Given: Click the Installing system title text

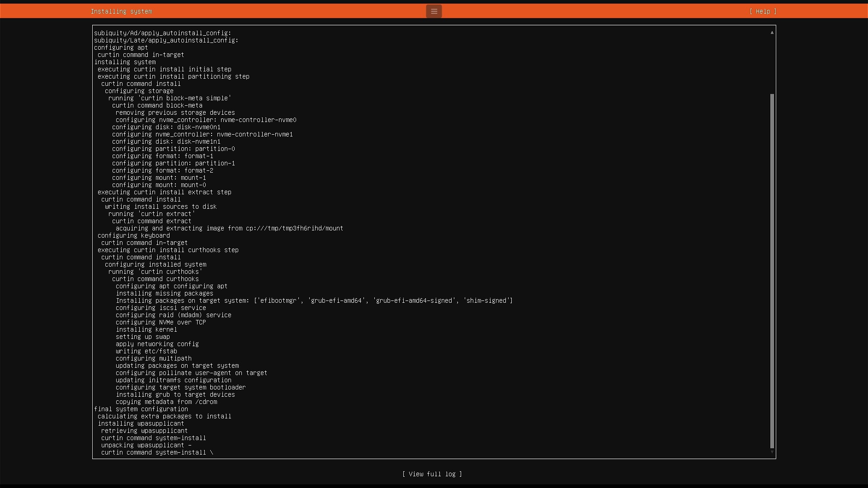Looking at the screenshot, I should tap(121, 11).
